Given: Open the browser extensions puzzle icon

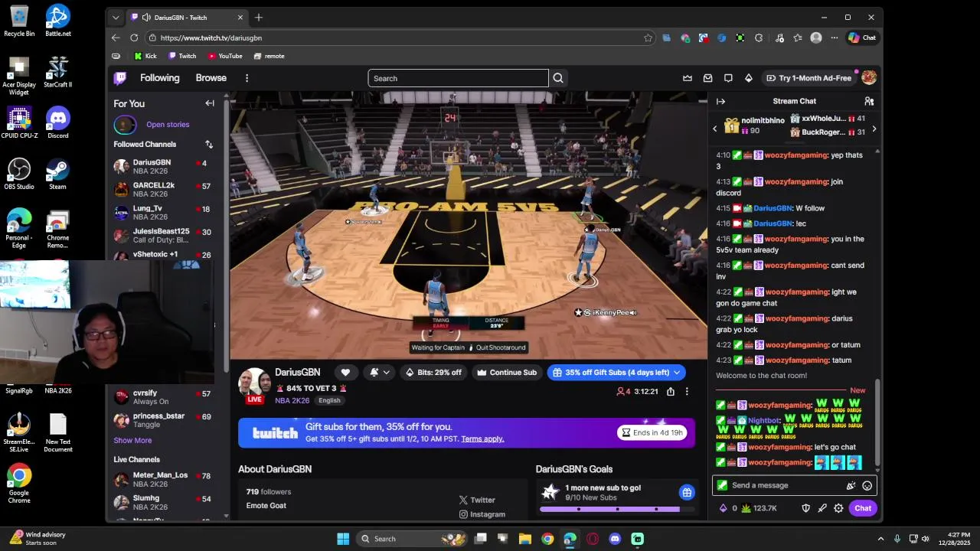Looking at the screenshot, I should coord(759,37).
